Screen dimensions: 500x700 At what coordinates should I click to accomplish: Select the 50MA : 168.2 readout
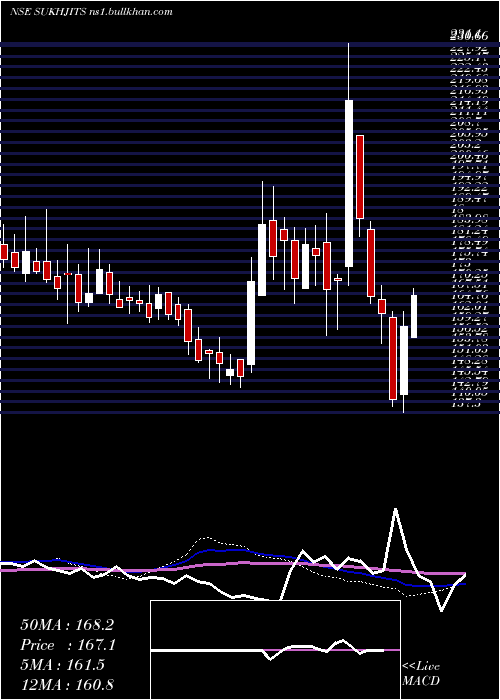click(67, 625)
